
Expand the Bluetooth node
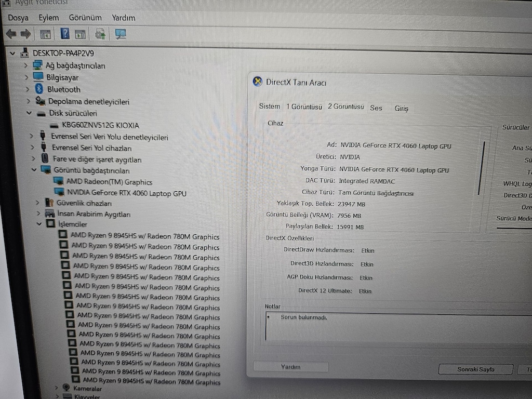(x=28, y=89)
